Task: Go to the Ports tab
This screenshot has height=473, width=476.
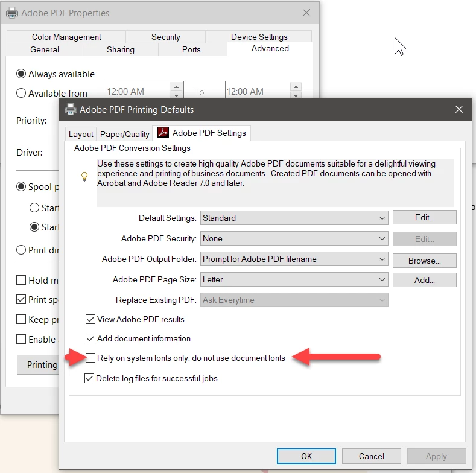Action: click(x=191, y=49)
